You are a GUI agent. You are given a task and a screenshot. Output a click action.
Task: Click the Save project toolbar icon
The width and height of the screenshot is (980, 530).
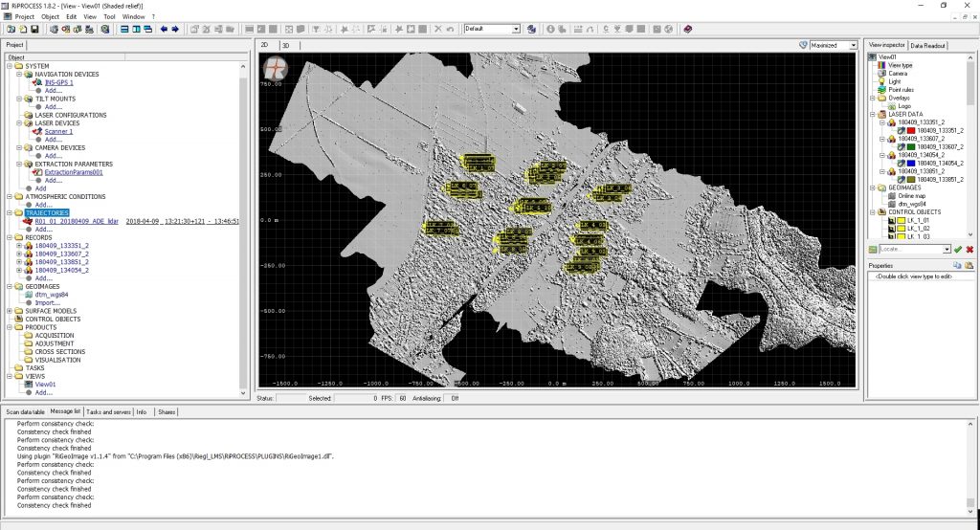pos(34,30)
